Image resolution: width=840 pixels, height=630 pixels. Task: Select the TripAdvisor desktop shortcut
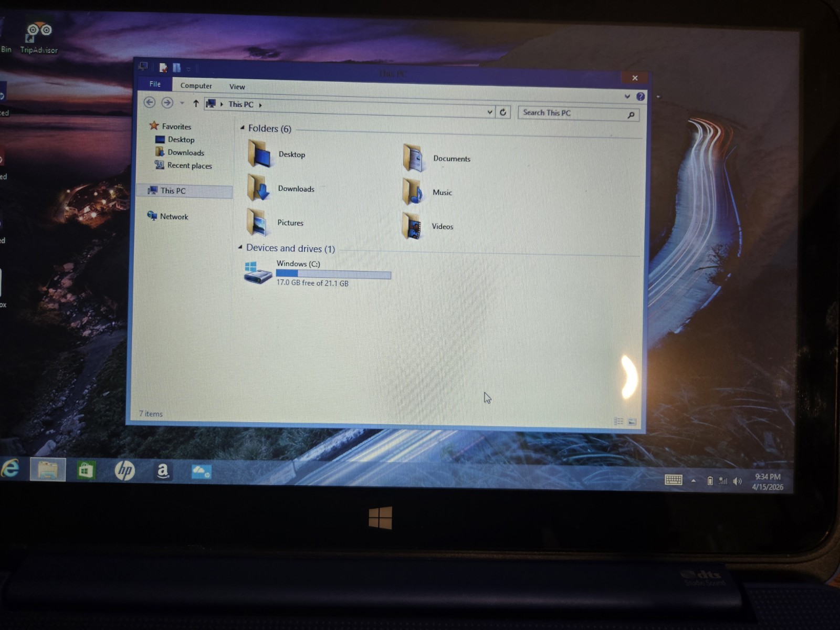[39, 38]
